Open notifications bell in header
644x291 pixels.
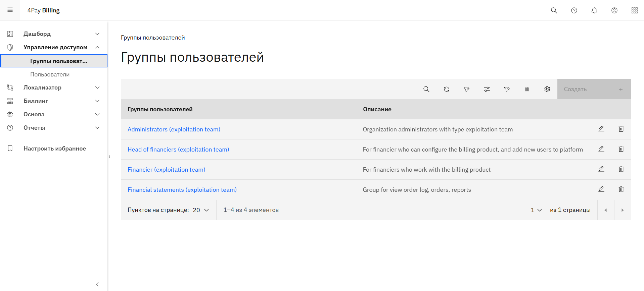[x=594, y=10]
